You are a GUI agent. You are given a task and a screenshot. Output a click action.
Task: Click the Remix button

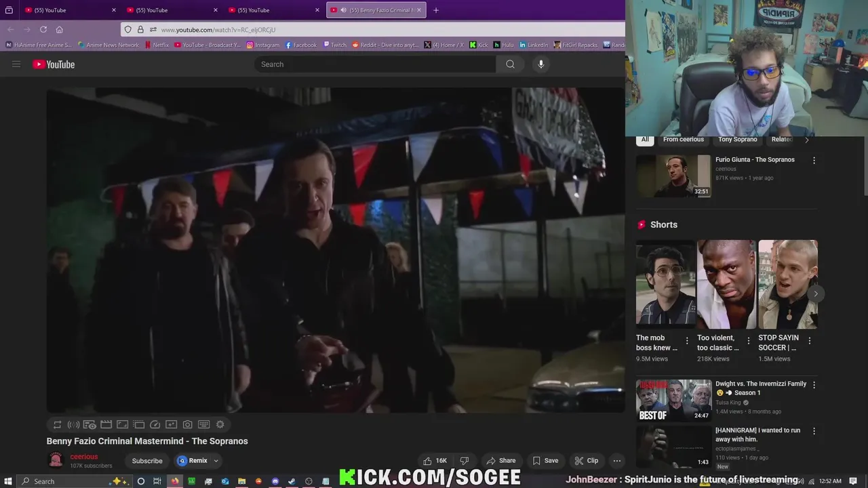pyautogui.click(x=193, y=461)
